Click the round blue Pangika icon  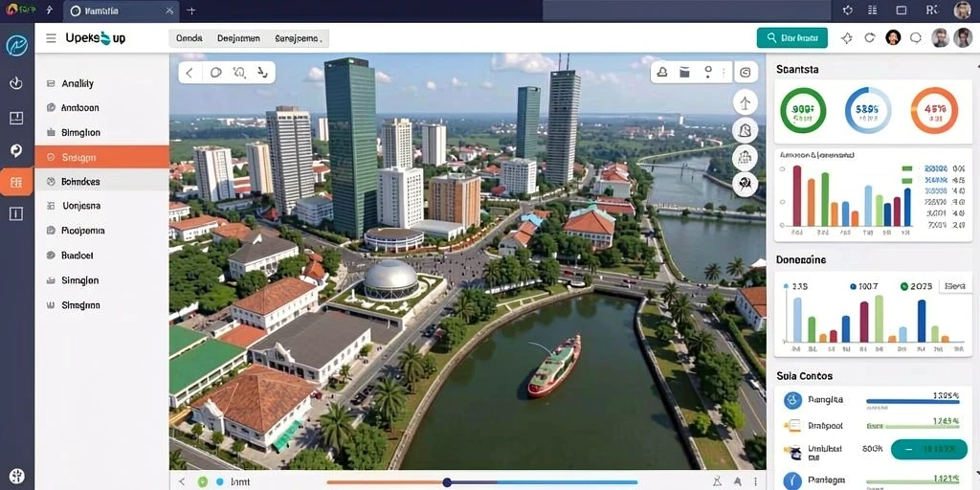coord(792,400)
